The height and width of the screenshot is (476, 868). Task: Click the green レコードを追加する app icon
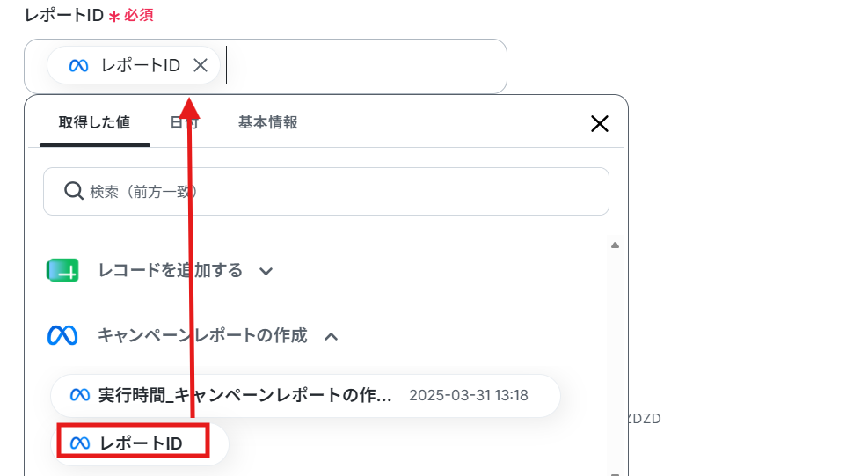62,270
